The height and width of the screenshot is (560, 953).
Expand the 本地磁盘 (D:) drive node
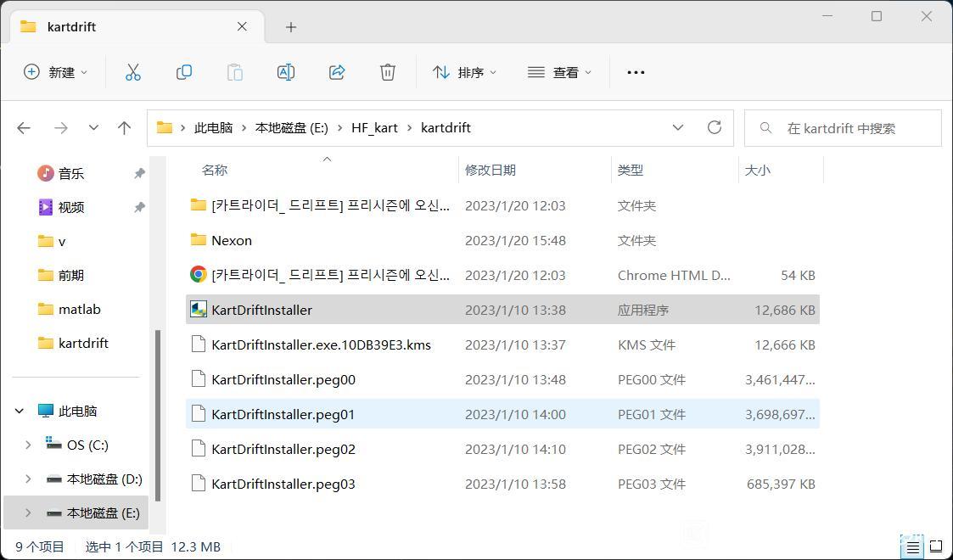(x=28, y=479)
